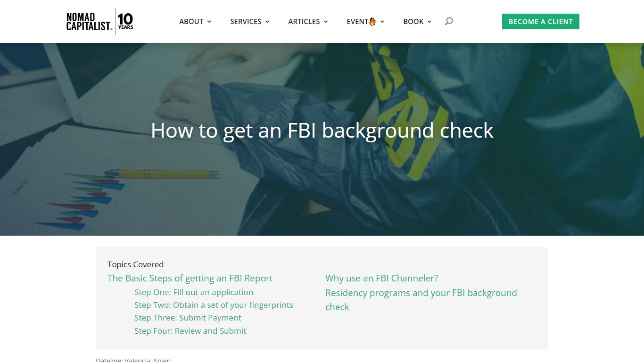The height and width of the screenshot is (362, 644).
Task: Click the Topics Covered heading
Action: tap(135, 264)
